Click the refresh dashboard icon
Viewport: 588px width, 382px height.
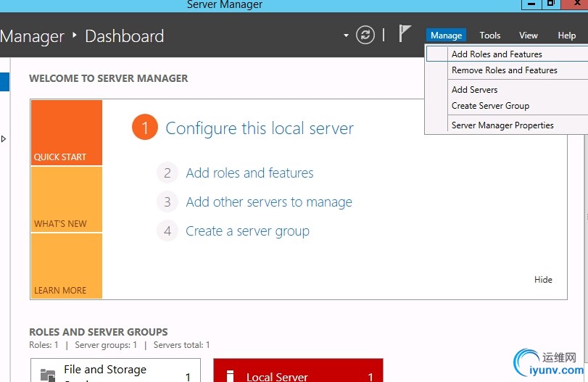[x=365, y=36]
